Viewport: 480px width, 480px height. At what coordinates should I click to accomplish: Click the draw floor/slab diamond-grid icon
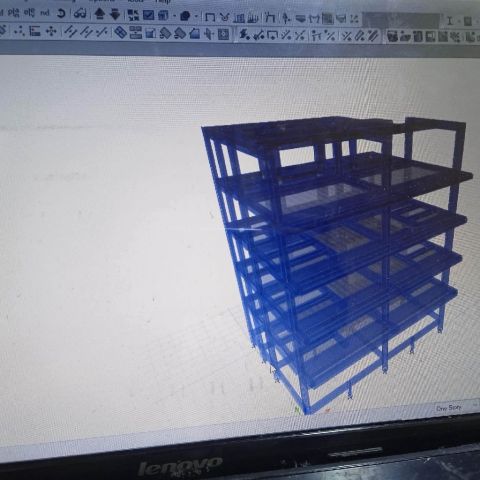pos(120,32)
